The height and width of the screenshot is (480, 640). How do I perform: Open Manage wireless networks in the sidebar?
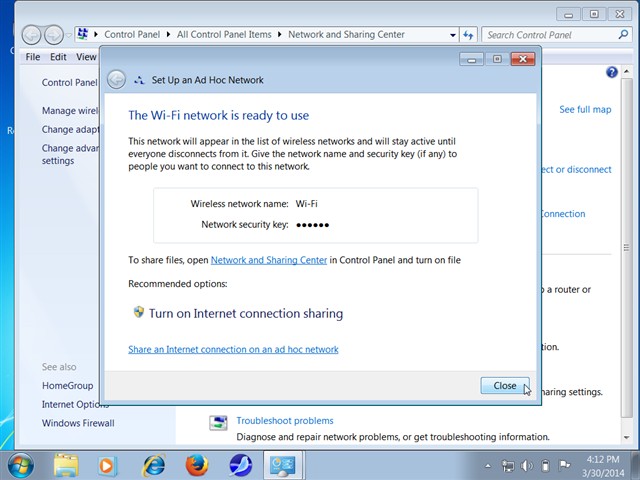click(70, 111)
